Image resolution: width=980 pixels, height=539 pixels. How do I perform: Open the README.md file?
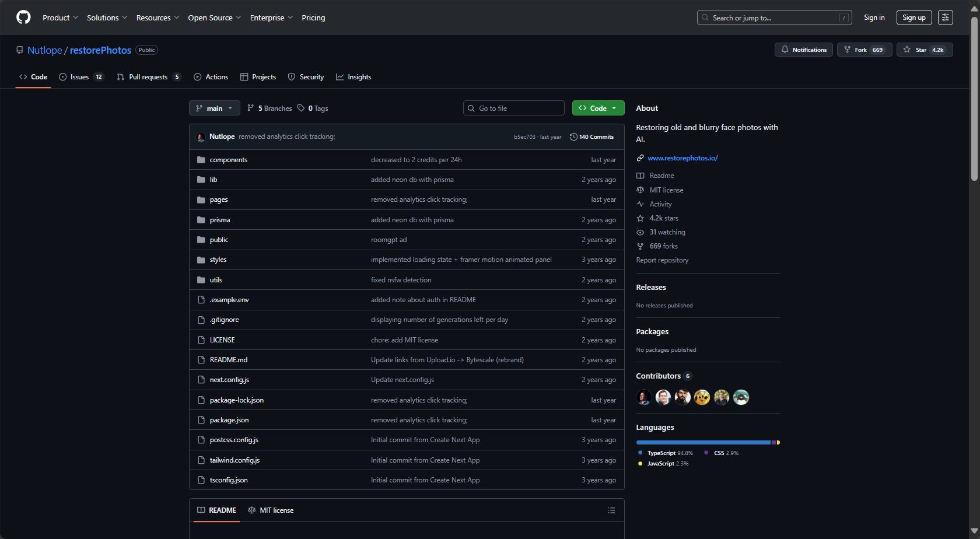pyautogui.click(x=229, y=360)
